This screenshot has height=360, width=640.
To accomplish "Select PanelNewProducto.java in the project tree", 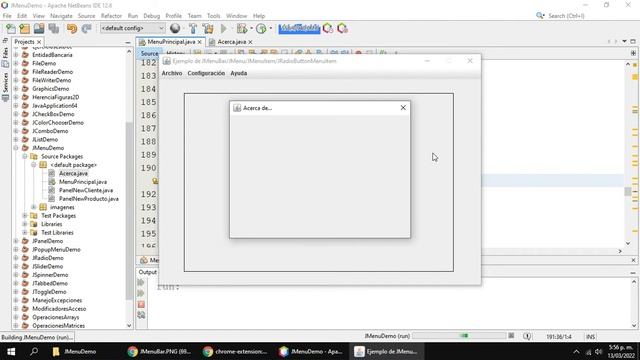I will (x=89, y=199).
